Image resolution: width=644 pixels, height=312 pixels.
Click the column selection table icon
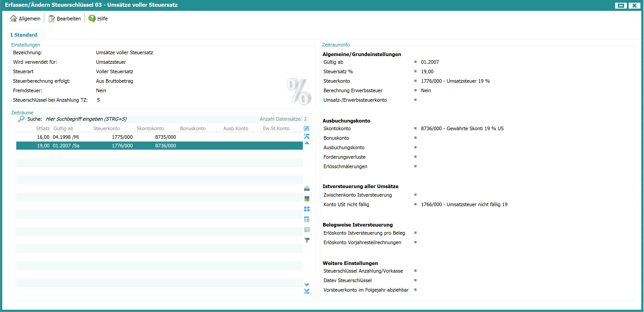(307, 230)
